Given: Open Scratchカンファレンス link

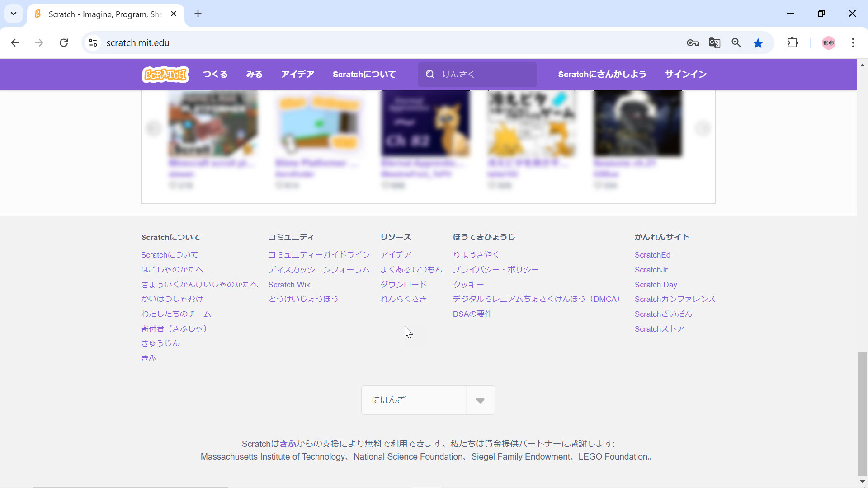Looking at the screenshot, I should tap(675, 299).
